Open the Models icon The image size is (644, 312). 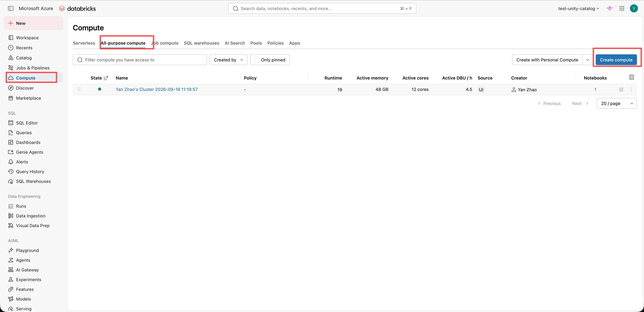coord(11,299)
